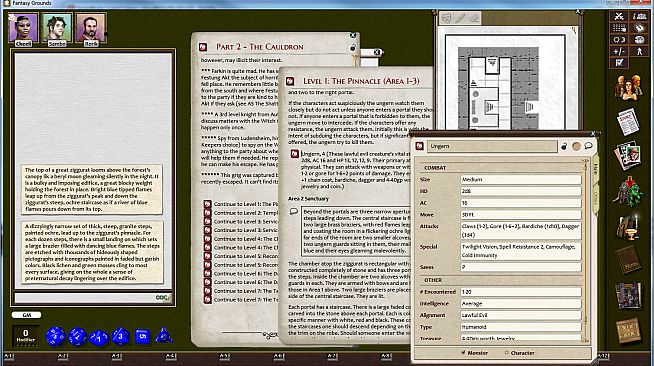This screenshot has height=366, width=654.
Task: Open the wooden token box sidebar icon
Action: (628, 331)
